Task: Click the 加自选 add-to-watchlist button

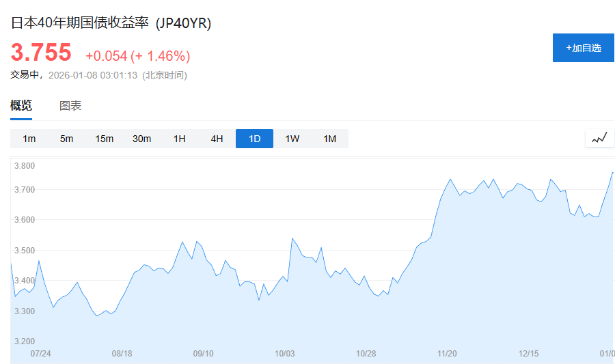Action: point(583,48)
